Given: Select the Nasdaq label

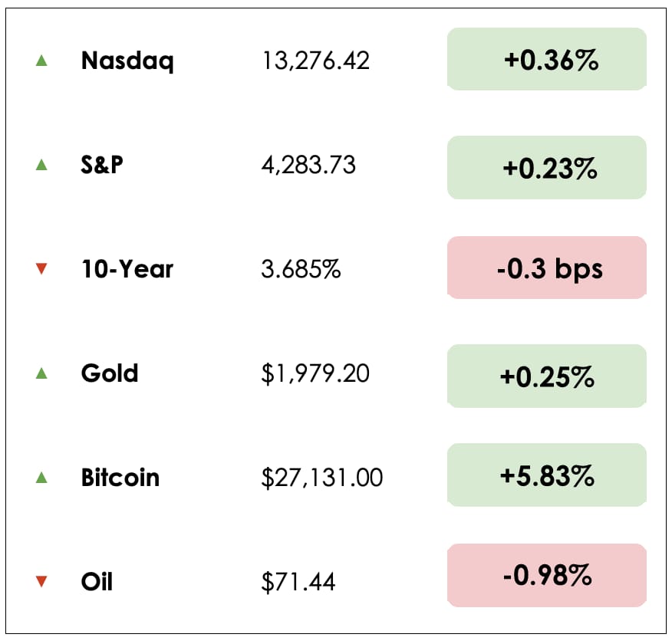Looking at the screenshot, I should (127, 60).
